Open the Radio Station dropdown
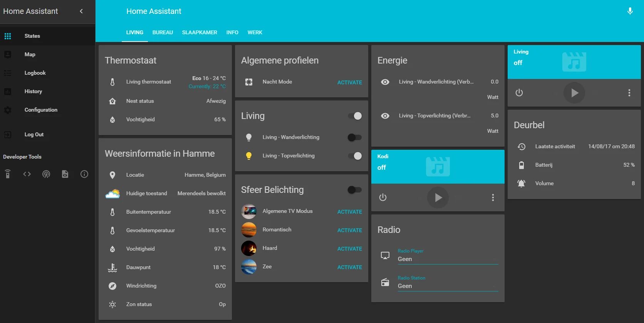 tap(448, 283)
